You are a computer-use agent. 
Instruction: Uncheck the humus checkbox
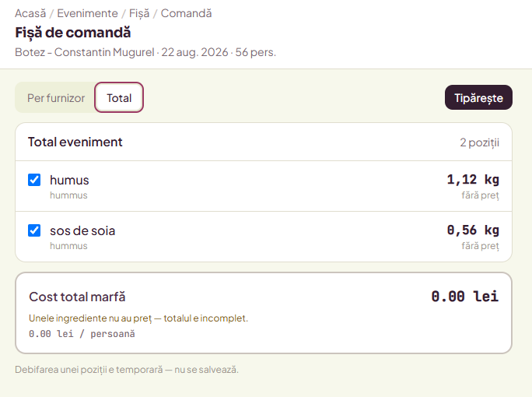pyautogui.click(x=34, y=180)
